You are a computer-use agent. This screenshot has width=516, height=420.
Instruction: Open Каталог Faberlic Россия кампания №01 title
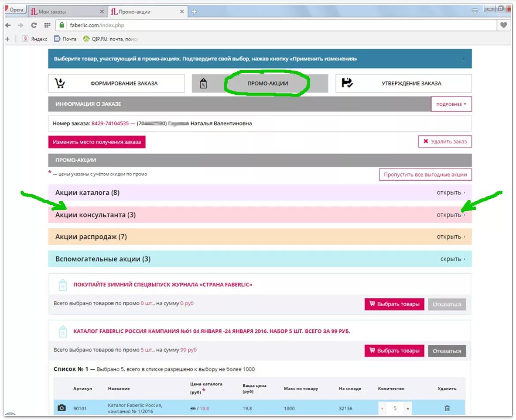pos(211,331)
